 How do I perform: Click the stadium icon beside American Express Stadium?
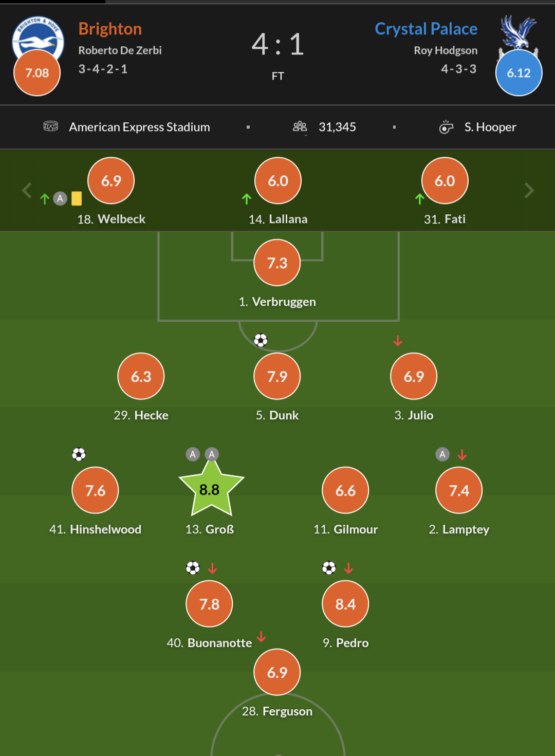(x=51, y=126)
